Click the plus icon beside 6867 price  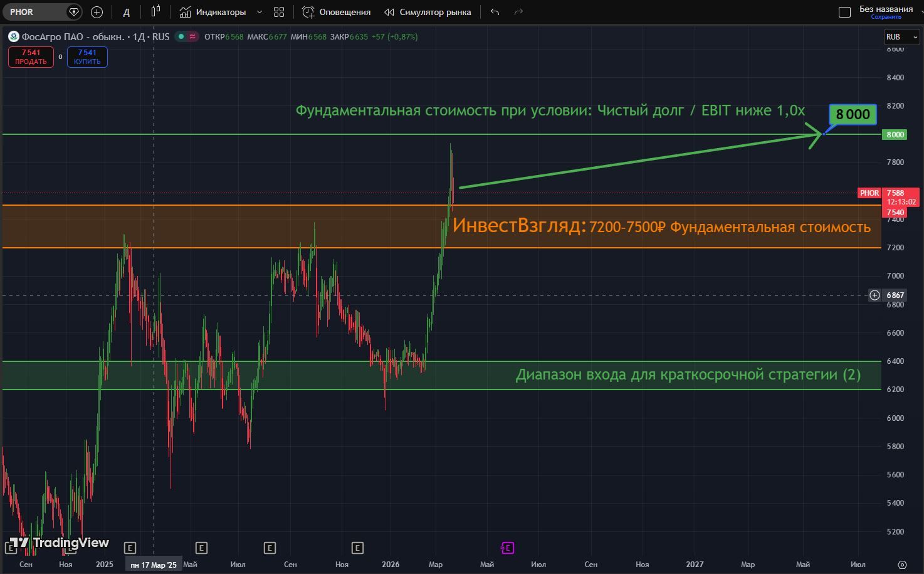click(874, 295)
